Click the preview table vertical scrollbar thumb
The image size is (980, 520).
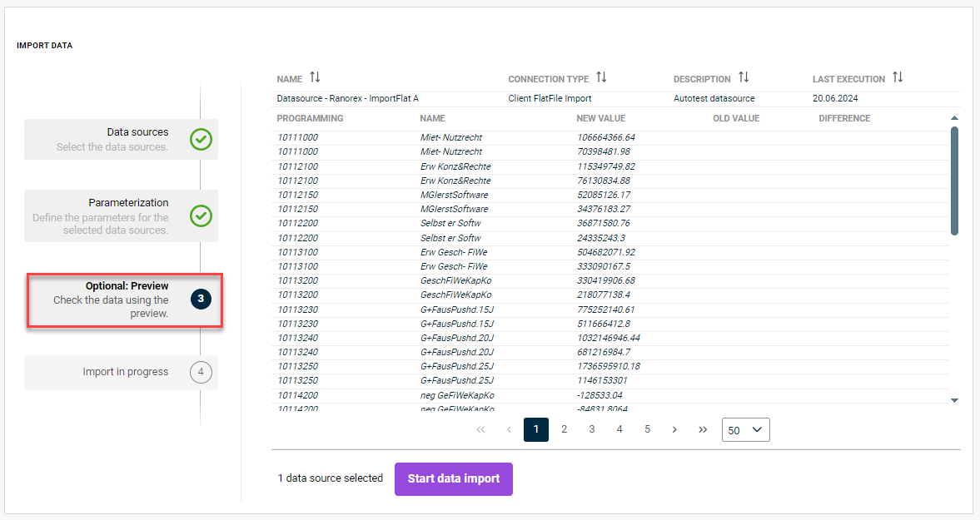[954, 181]
